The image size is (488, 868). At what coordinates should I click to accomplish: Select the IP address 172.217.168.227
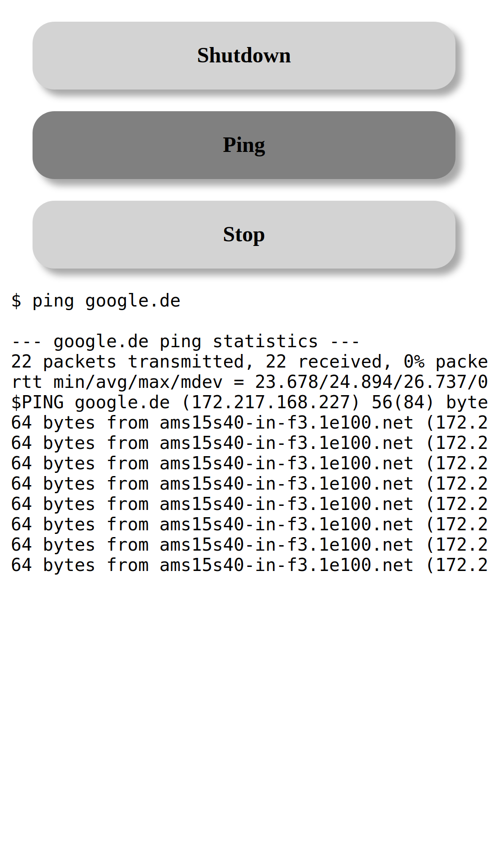tap(268, 402)
